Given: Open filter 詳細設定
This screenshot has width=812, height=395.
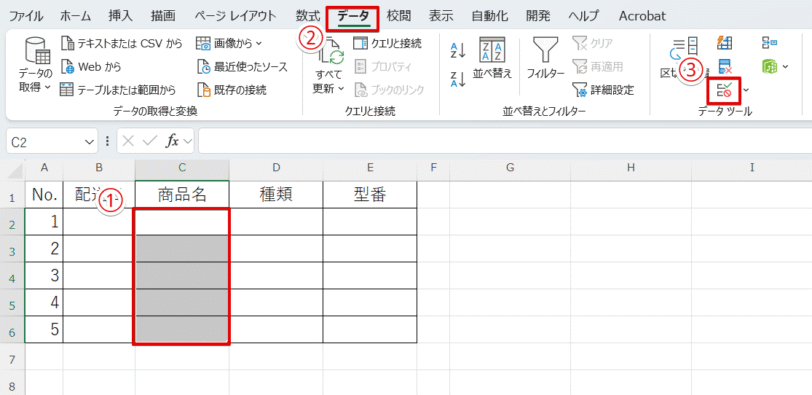Looking at the screenshot, I should (603, 90).
